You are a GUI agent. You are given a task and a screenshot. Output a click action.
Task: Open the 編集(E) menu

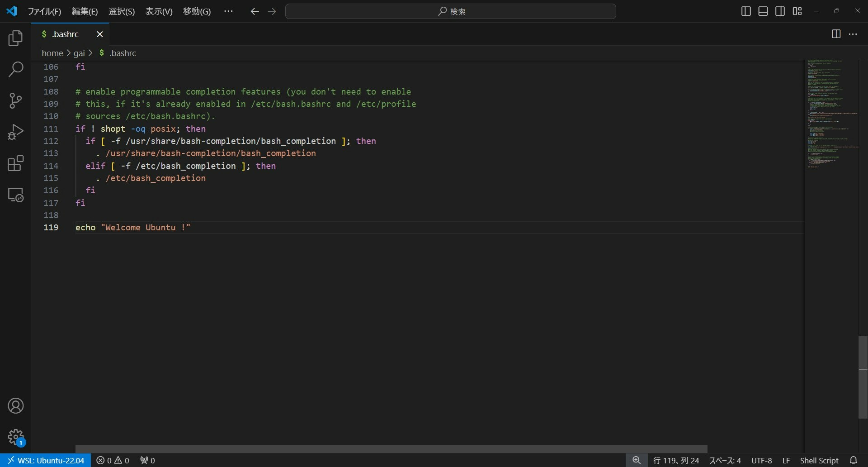(x=85, y=11)
